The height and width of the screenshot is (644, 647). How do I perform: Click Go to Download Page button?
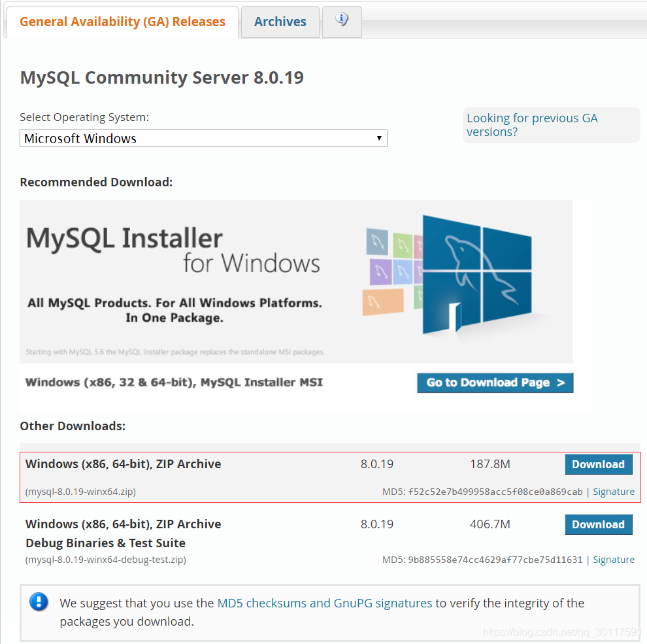495,382
